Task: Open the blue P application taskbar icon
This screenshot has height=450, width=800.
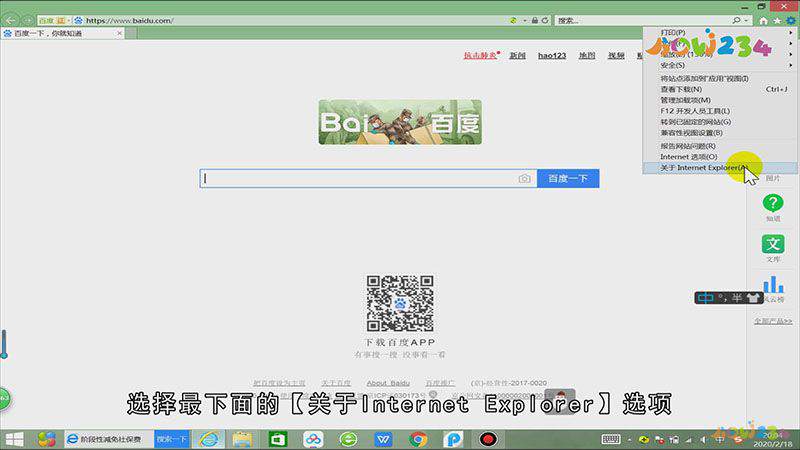Action: pos(453,439)
